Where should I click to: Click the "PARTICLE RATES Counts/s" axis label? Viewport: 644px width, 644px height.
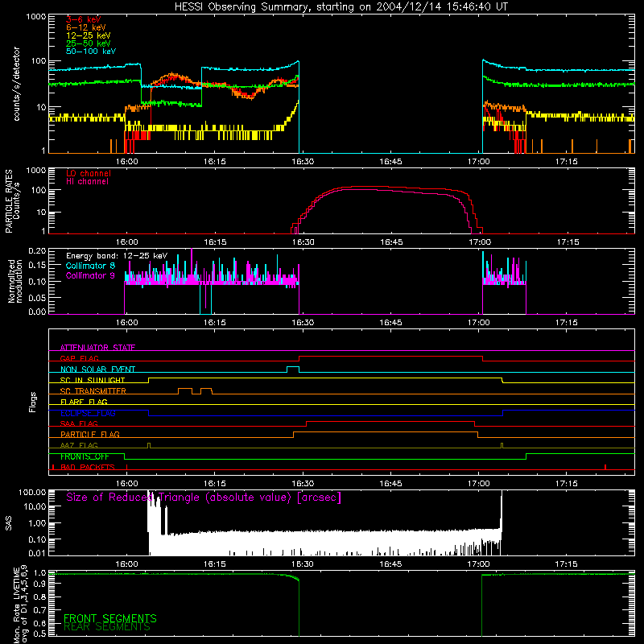point(12,201)
